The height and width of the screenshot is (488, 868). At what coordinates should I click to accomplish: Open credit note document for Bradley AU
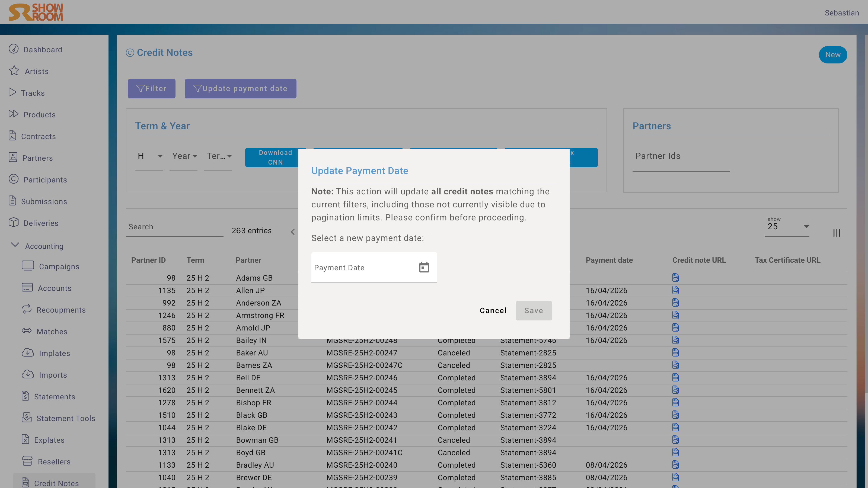point(675,464)
